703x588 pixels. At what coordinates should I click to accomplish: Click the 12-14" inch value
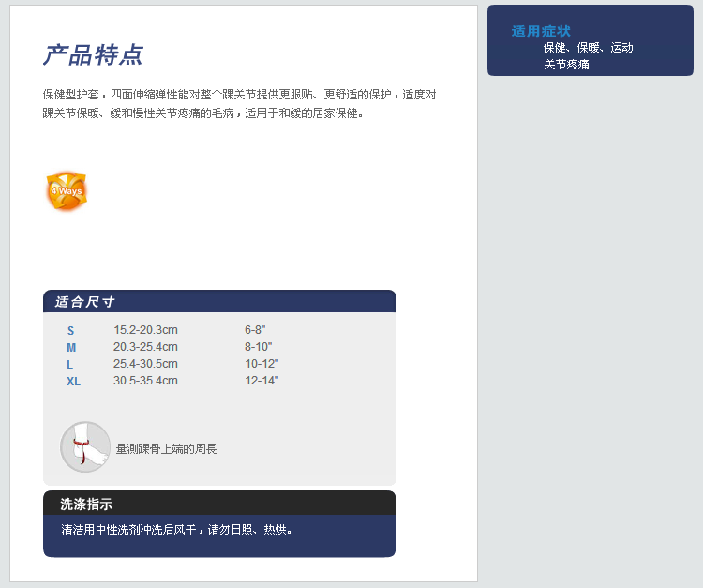pyautogui.click(x=262, y=381)
